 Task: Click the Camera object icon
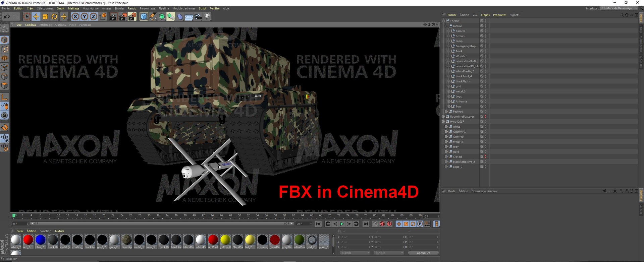pyautogui.click(x=198, y=16)
